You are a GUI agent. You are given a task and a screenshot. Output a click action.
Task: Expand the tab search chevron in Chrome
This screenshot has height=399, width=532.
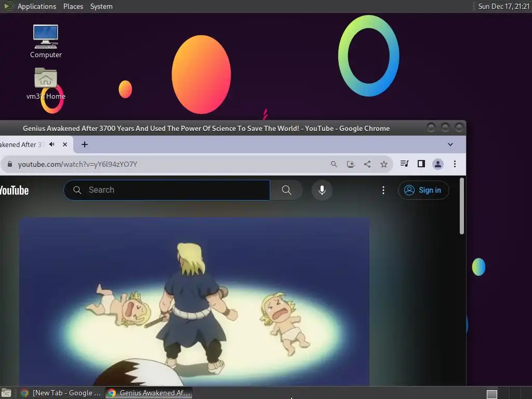450,144
